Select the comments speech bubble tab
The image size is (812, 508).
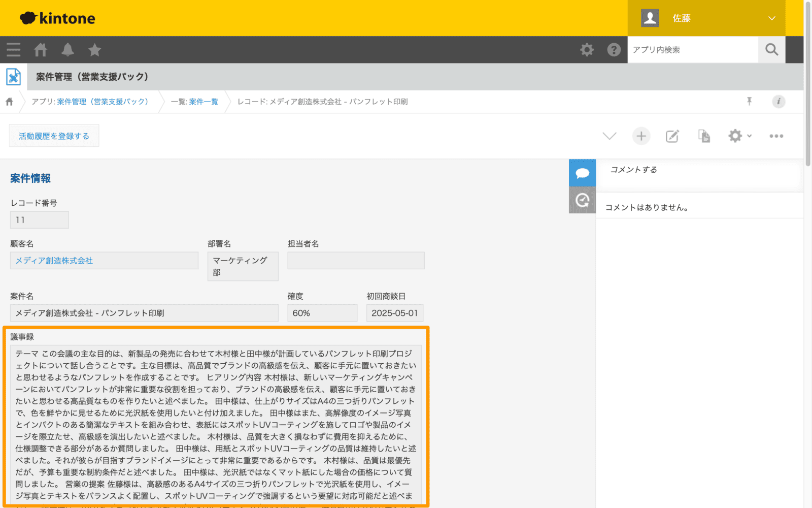pos(582,173)
